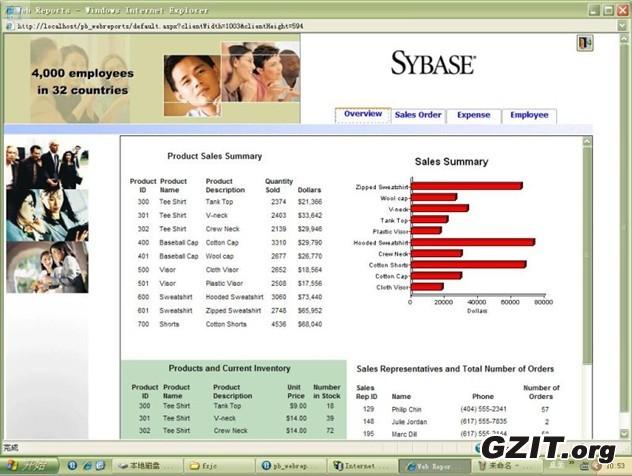Click the report panel vertical scrollbar thumb
The width and height of the screenshot is (632, 476).
click(587, 254)
